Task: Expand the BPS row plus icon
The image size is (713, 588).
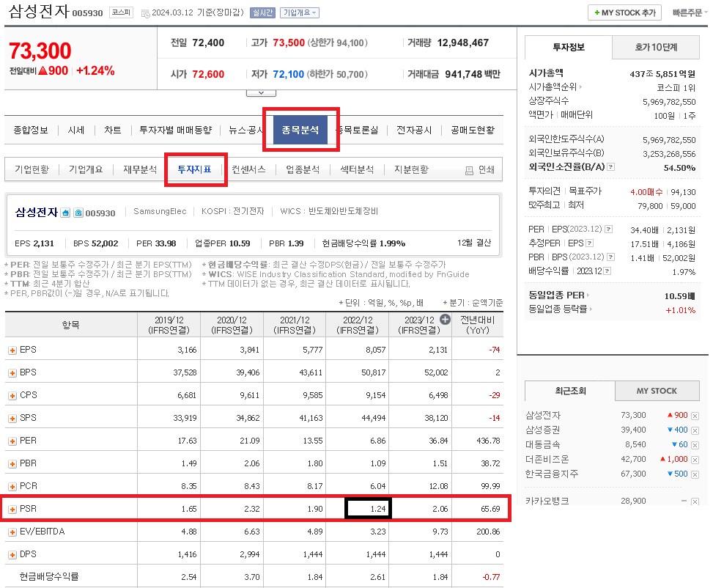Action: [x=12, y=373]
